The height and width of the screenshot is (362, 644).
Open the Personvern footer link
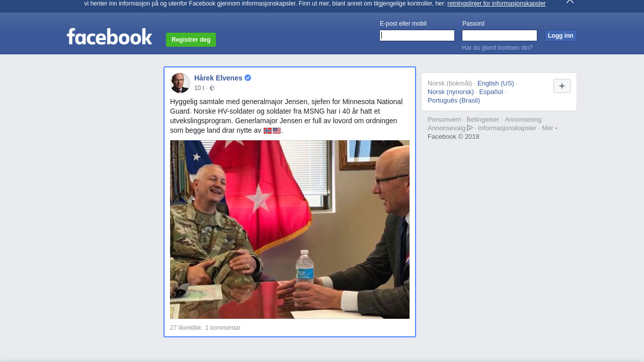coord(444,120)
